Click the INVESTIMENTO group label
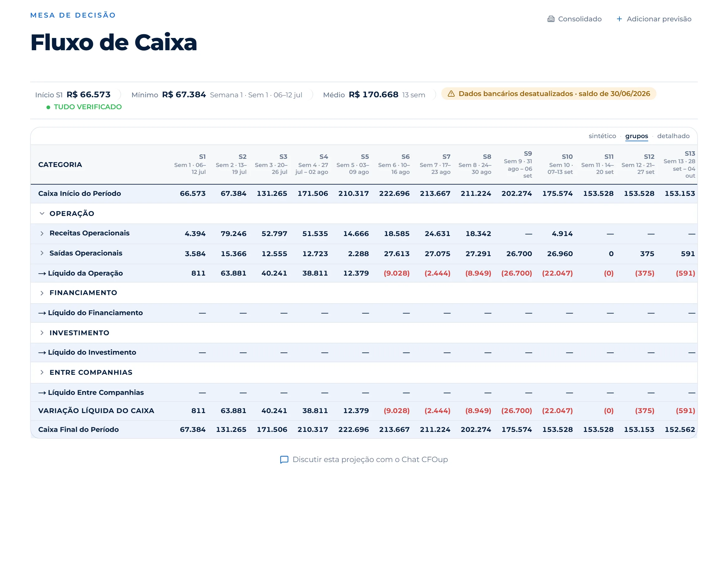This screenshot has height=565, width=728. click(x=79, y=332)
